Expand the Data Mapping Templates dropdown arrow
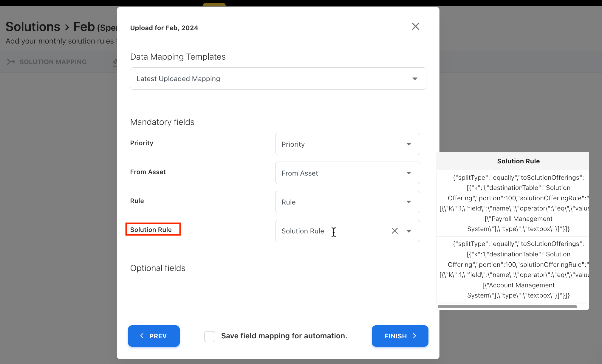602x364 pixels. pyautogui.click(x=415, y=79)
